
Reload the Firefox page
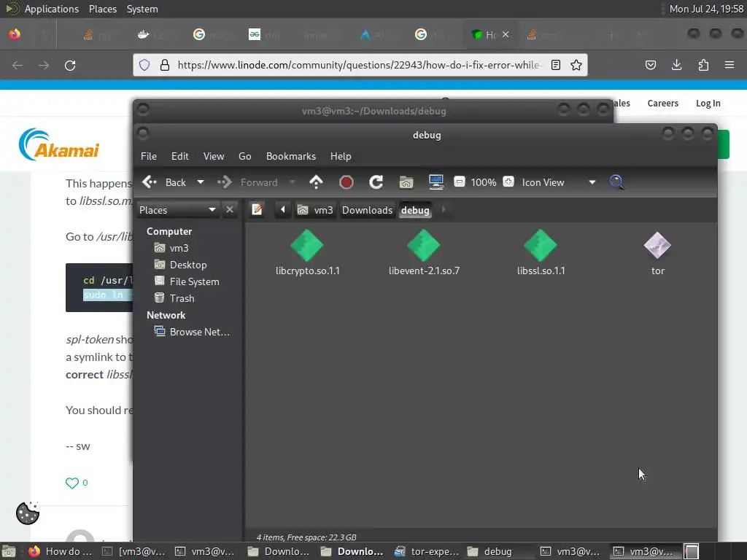(x=70, y=65)
